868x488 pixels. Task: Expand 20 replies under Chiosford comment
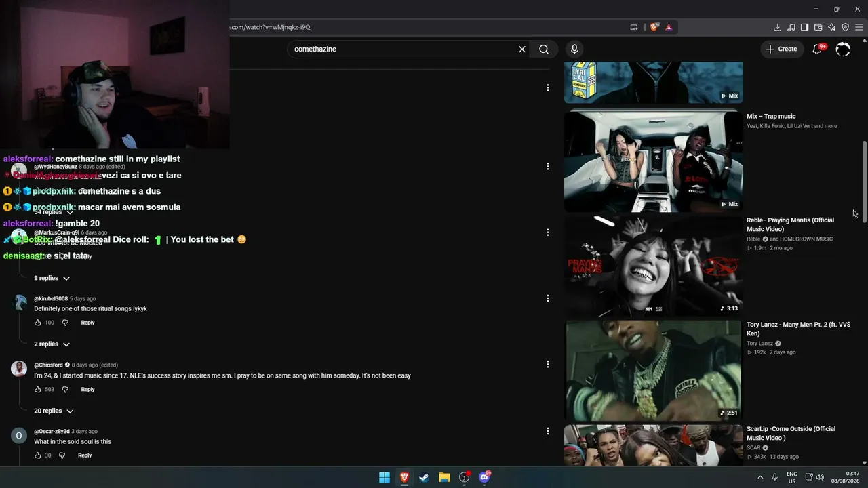(54, 411)
